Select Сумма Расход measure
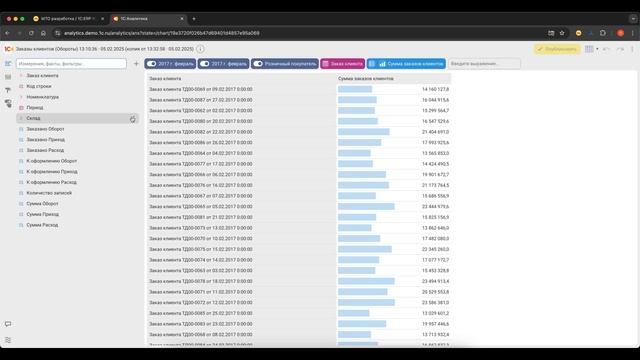This screenshot has width=640, height=360. 42,225
